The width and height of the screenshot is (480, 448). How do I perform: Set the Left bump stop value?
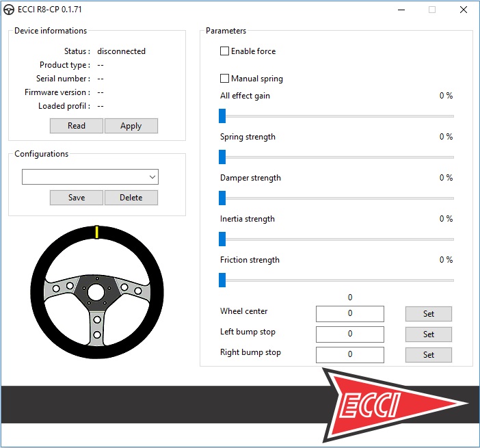point(428,334)
